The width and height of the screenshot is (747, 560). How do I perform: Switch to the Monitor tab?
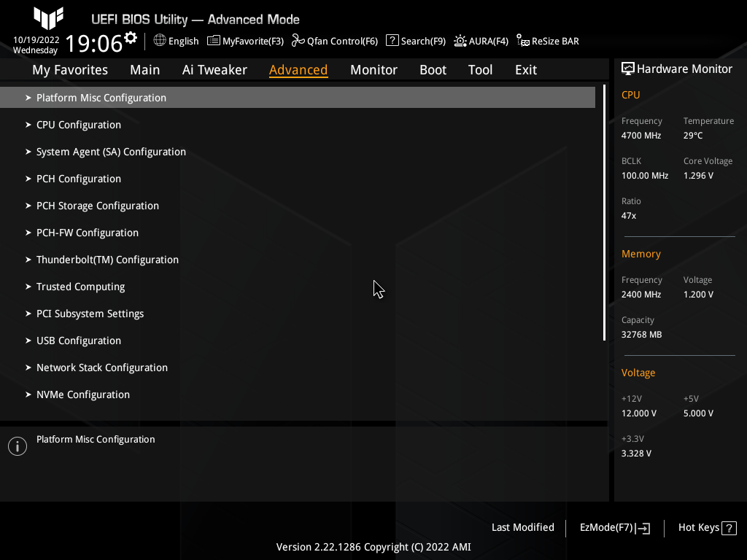pos(373,69)
